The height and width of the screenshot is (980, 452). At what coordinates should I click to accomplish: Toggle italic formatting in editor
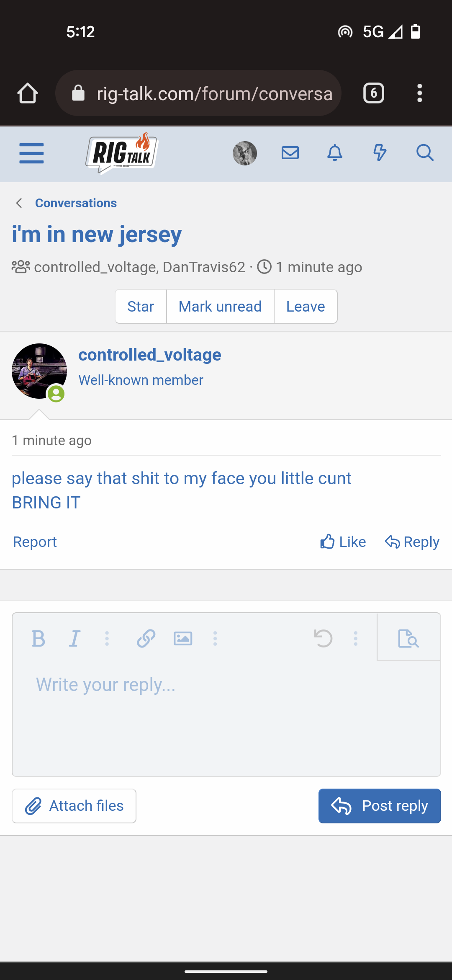[x=75, y=639]
